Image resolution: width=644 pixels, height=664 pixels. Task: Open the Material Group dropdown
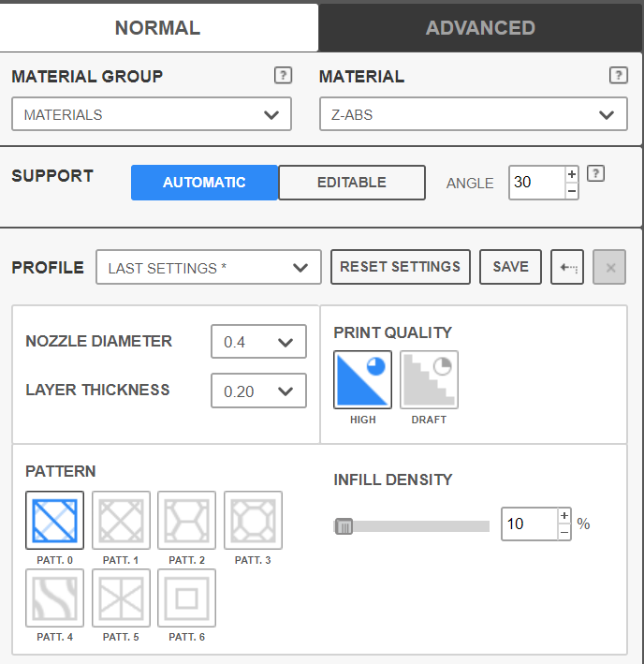click(152, 115)
